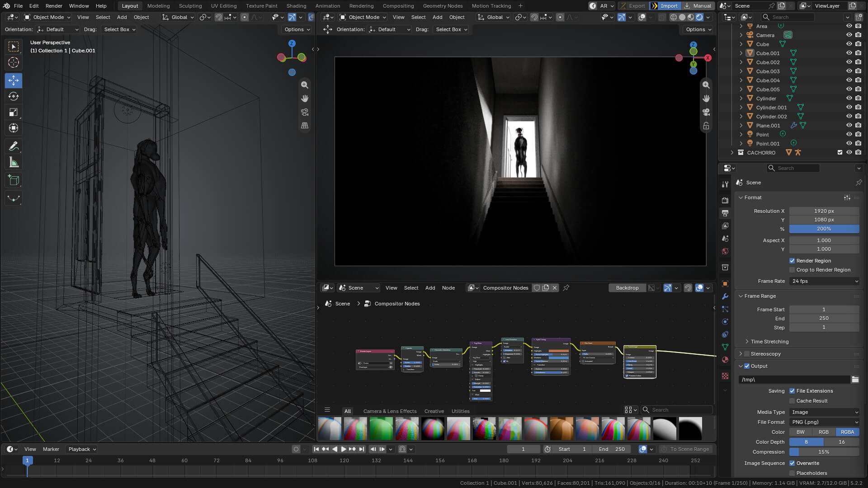Select the Transform tool in left toolbar

click(14, 128)
